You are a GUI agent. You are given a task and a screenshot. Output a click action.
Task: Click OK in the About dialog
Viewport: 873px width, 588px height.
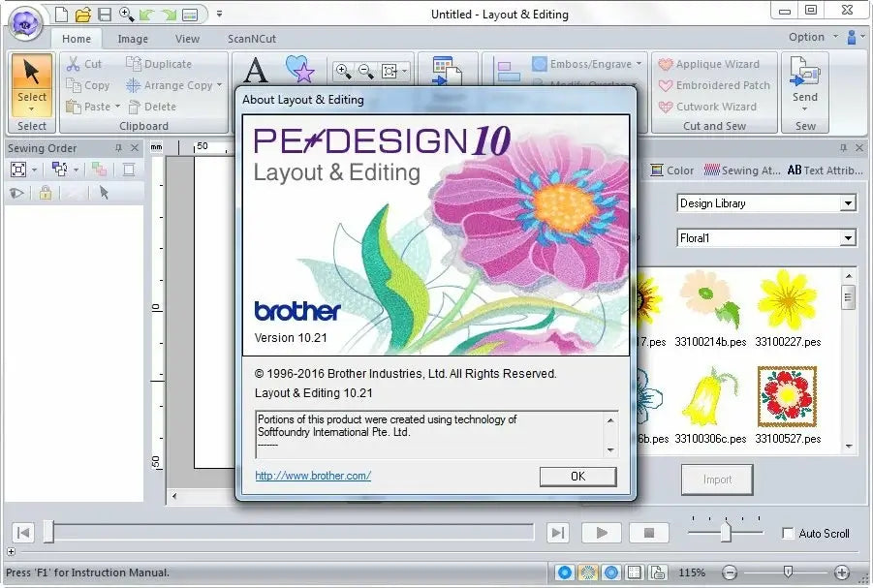click(577, 477)
